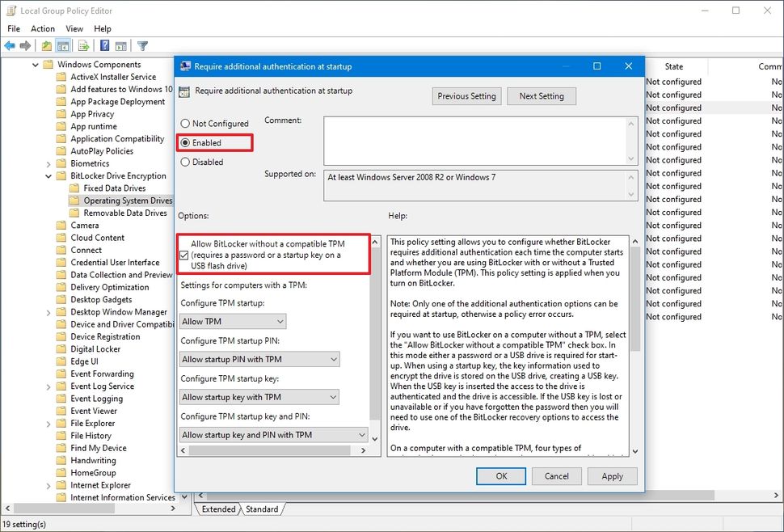Collapse the BitLocker Drive Encryption tree node
The width and height of the screenshot is (784, 532).
(x=48, y=175)
